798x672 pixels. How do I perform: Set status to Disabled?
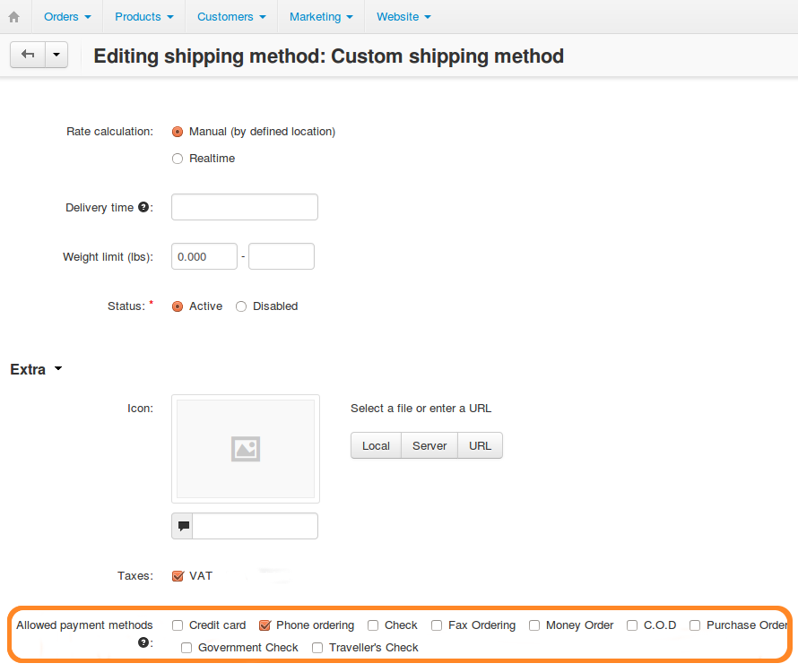(241, 306)
